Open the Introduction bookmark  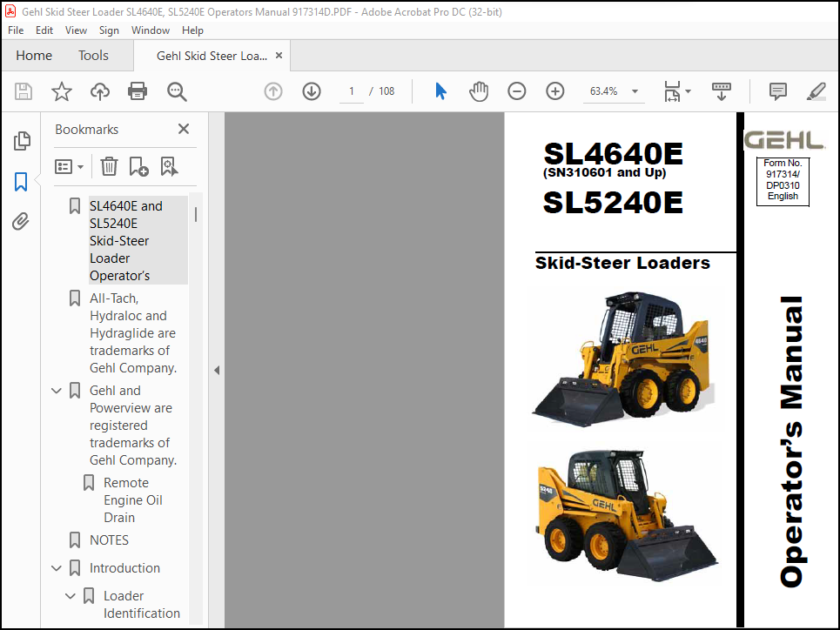pyautogui.click(x=124, y=568)
